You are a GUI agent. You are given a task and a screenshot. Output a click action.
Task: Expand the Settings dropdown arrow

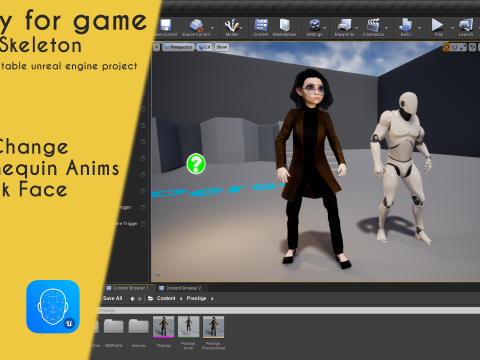point(325,28)
